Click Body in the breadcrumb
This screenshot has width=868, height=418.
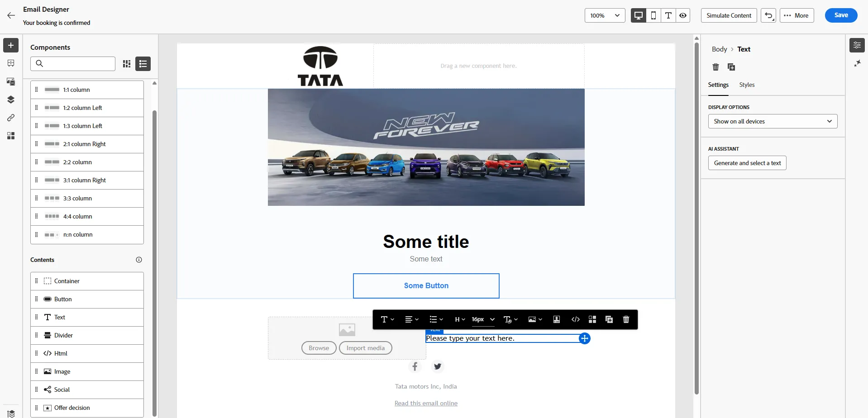(x=719, y=49)
